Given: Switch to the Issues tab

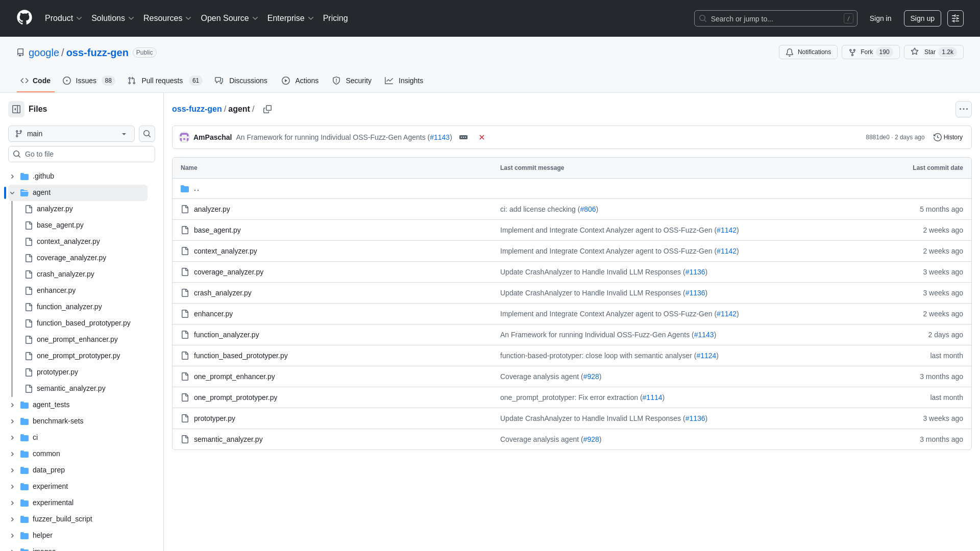Looking at the screenshot, I should [89, 81].
